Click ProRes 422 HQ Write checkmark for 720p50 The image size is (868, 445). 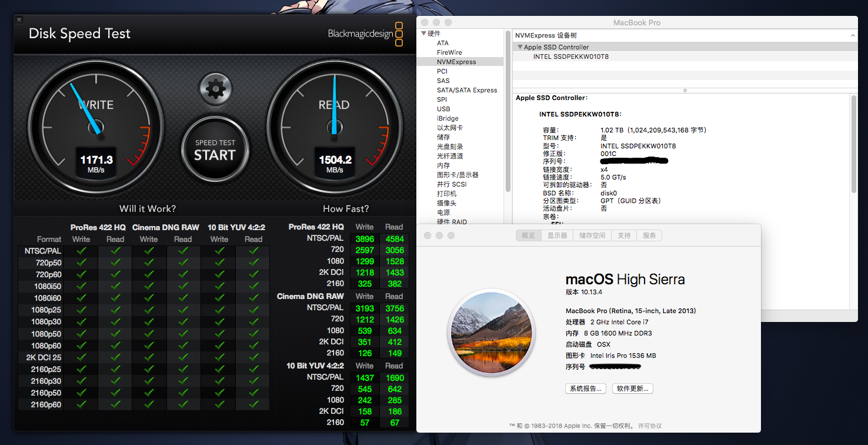81,263
